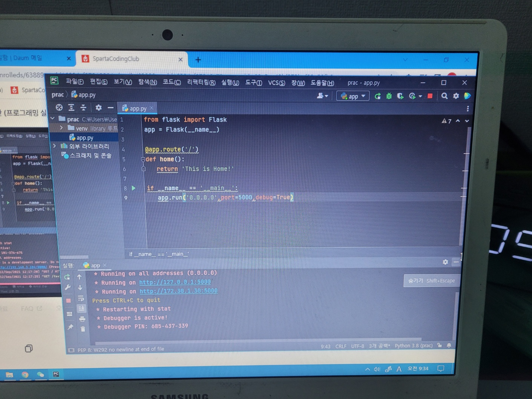Viewport: 532px width, 399px height.
Task: Open the 파일(F) menu
Action: [75, 81]
